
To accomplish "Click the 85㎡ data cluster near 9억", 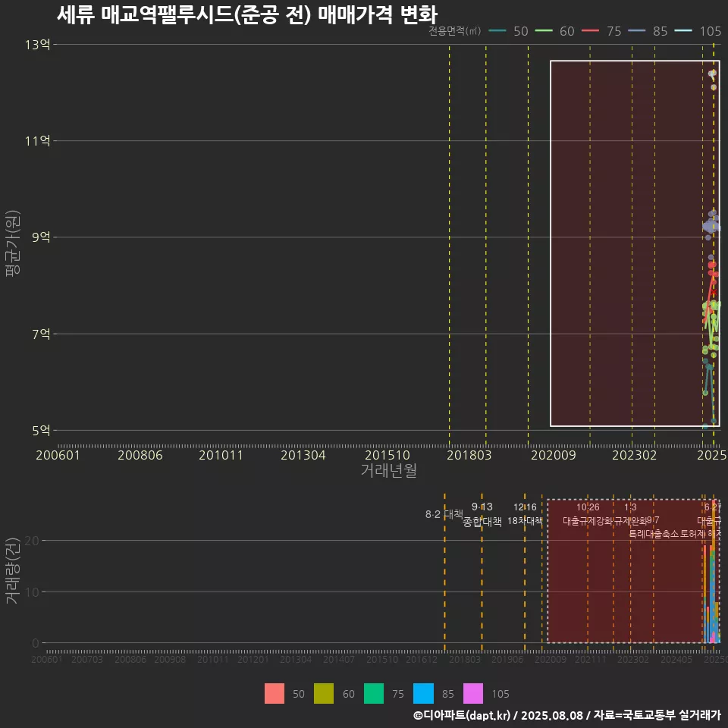I will [x=711, y=225].
